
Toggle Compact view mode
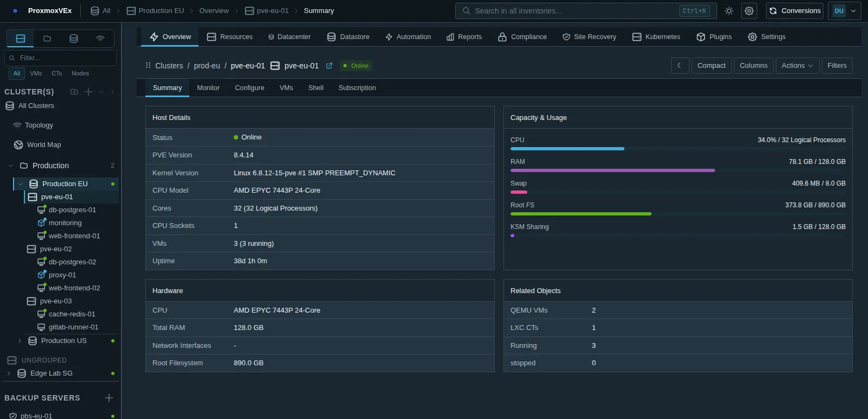711,66
